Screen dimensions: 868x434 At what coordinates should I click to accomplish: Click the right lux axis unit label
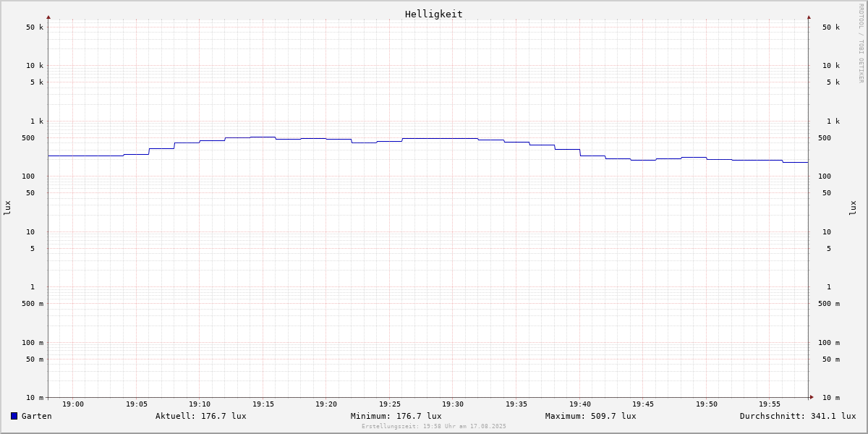click(x=853, y=208)
